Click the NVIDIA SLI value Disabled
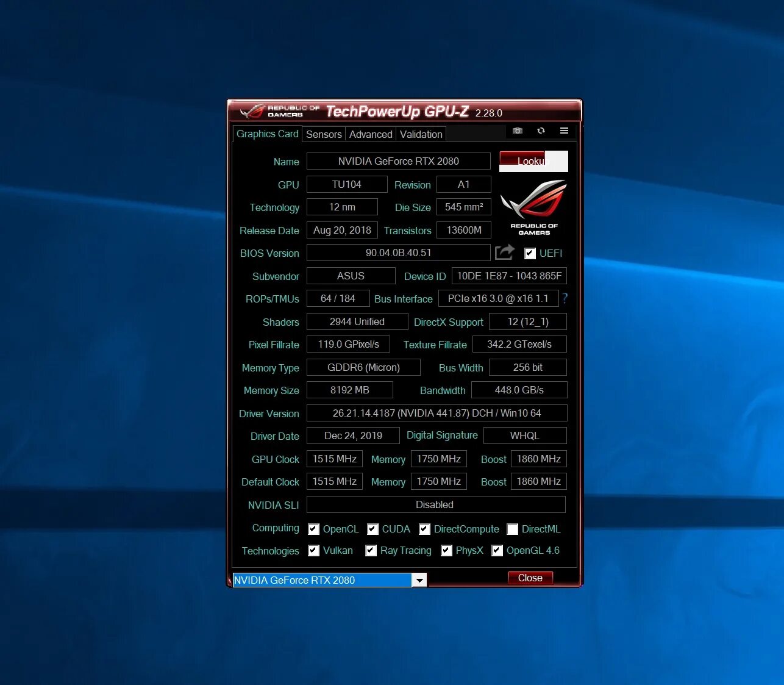 (436, 504)
